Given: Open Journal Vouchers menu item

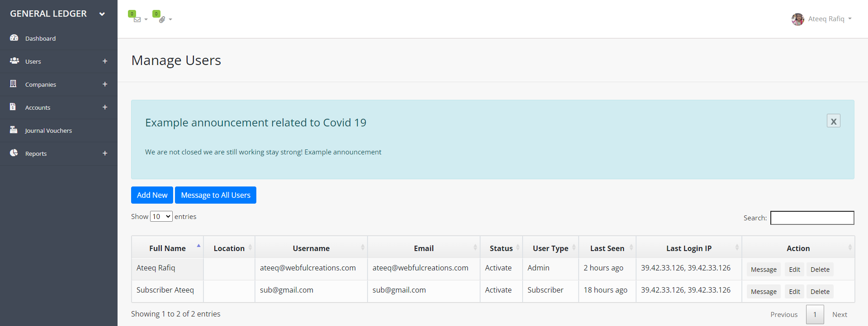Looking at the screenshot, I should point(48,130).
